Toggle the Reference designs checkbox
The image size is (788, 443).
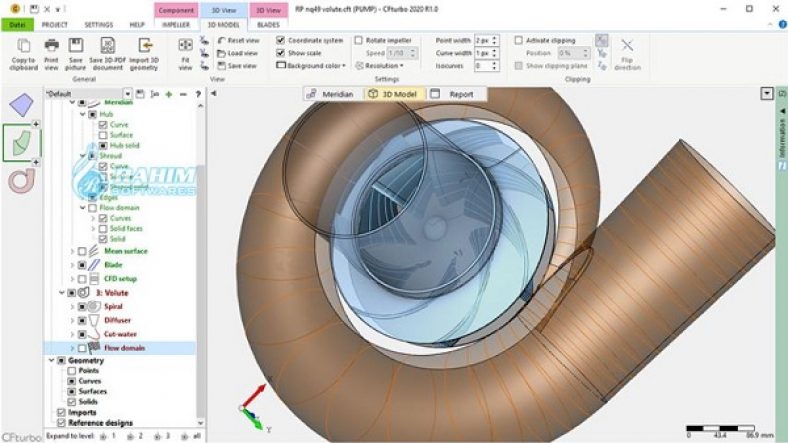tap(61, 423)
